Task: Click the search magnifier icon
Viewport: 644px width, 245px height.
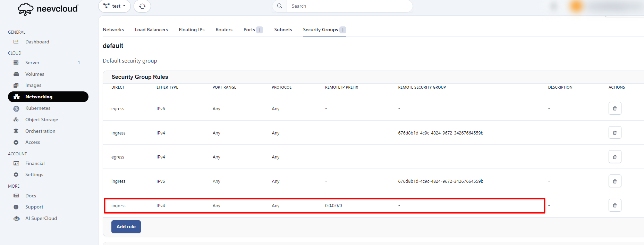Action: point(280,6)
